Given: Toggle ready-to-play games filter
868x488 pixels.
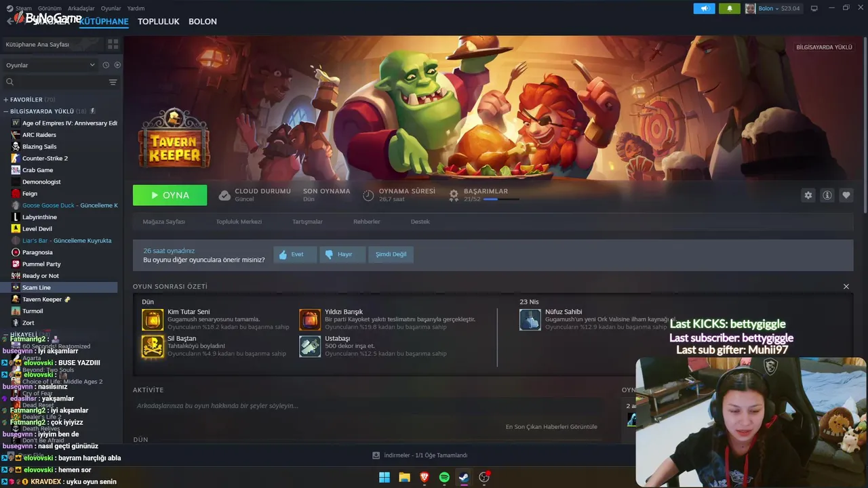Looking at the screenshot, I should [117, 65].
